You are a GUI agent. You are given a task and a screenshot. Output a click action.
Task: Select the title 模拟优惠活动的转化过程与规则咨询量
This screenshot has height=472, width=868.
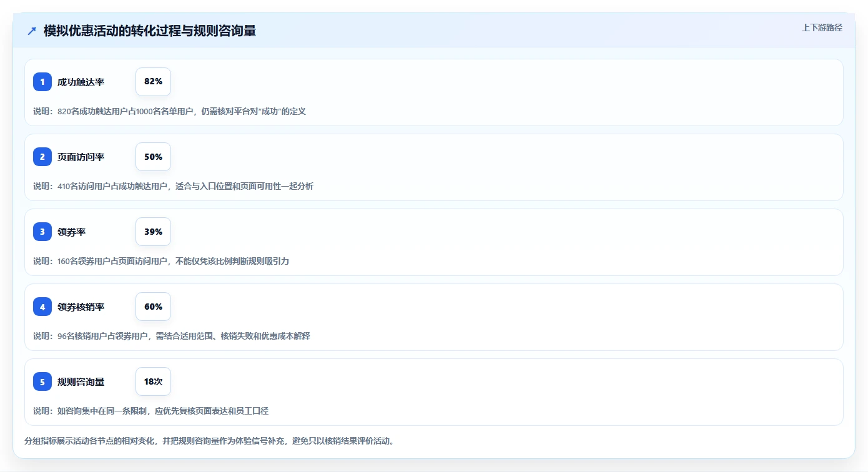click(150, 31)
